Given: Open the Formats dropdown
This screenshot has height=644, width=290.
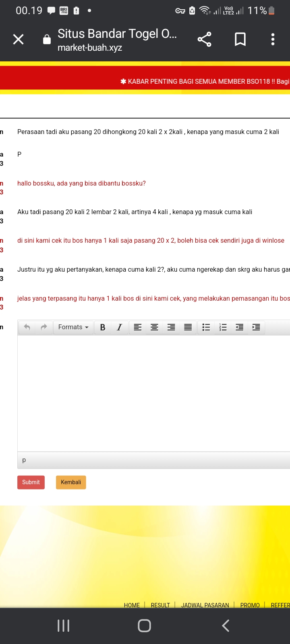Looking at the screenshot, I should tap(73, 327).
